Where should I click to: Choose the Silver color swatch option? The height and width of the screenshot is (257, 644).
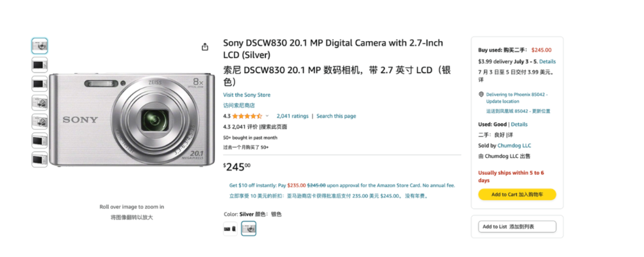(248, 229)
